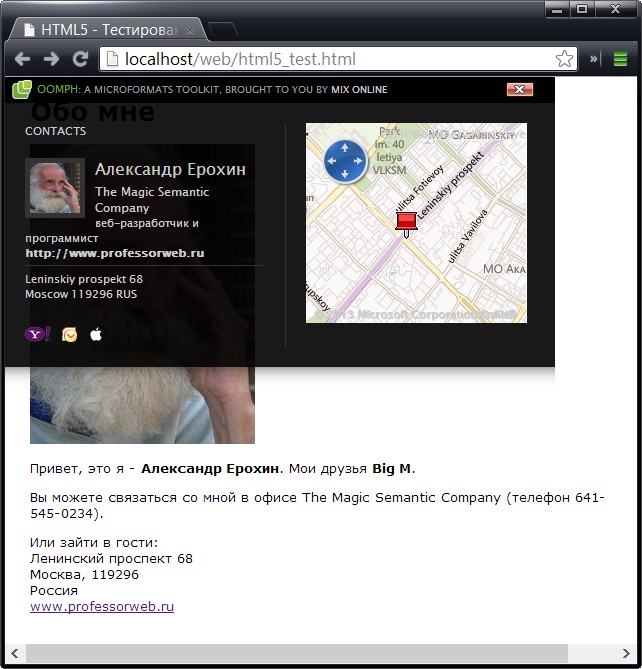This screenshot has height=669, width=642.
Task: Export contact to Yahoo icon
Action: click(x=38, y=334)
